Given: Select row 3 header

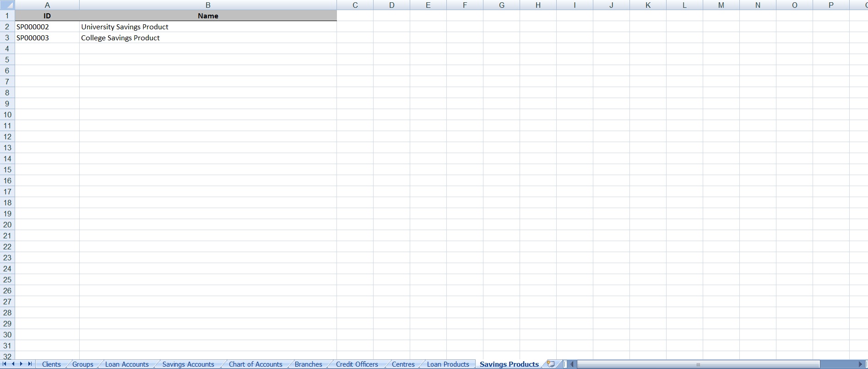Looking at the screenshot, I should 7,38.
